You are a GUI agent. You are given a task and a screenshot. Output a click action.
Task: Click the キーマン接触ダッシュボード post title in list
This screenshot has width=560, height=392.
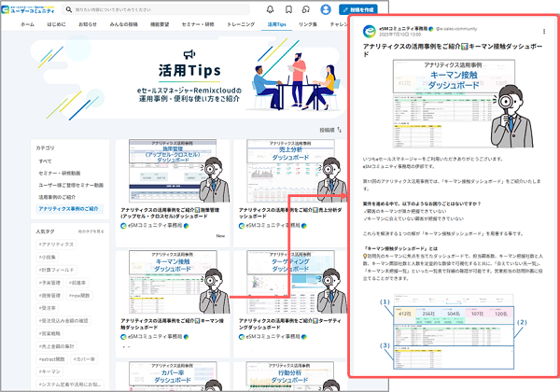point(172,324)
